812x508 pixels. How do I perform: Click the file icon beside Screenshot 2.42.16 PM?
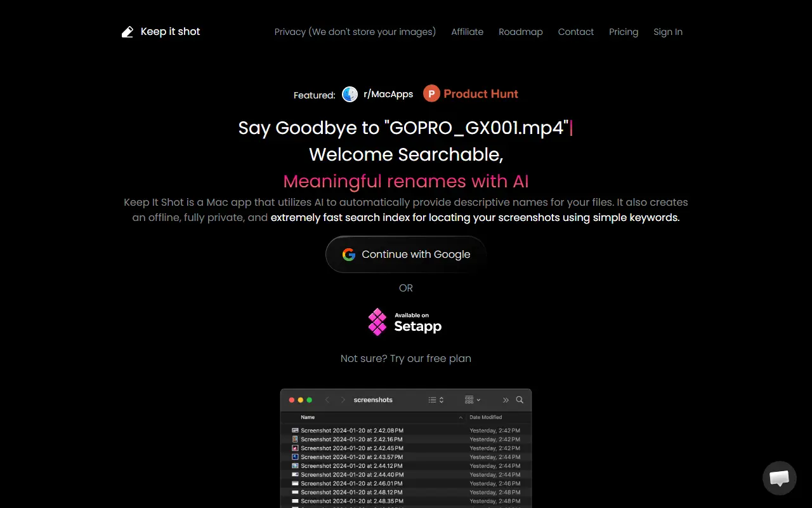coord(295,439)
